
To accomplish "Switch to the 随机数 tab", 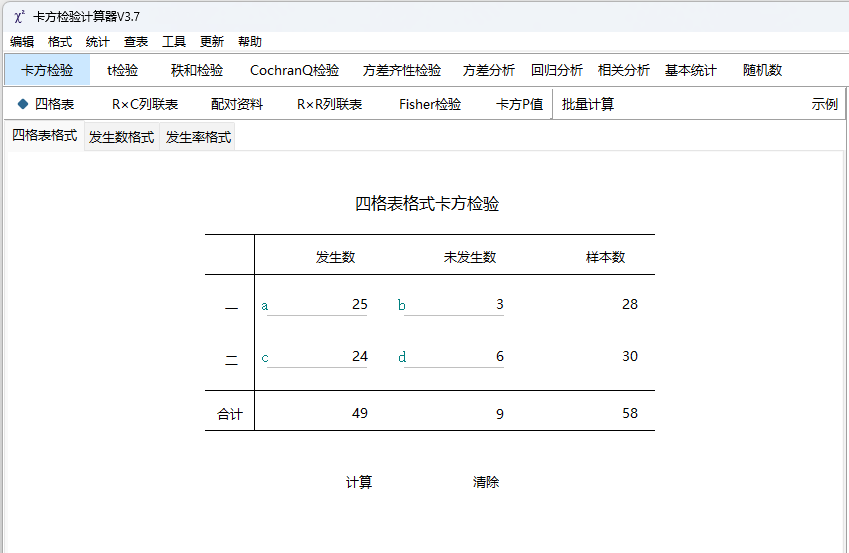I will click(762, 70).
